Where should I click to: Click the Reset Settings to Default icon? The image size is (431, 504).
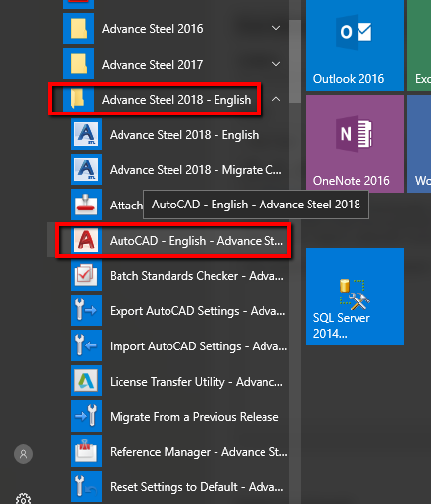click(x=86, y=486)
